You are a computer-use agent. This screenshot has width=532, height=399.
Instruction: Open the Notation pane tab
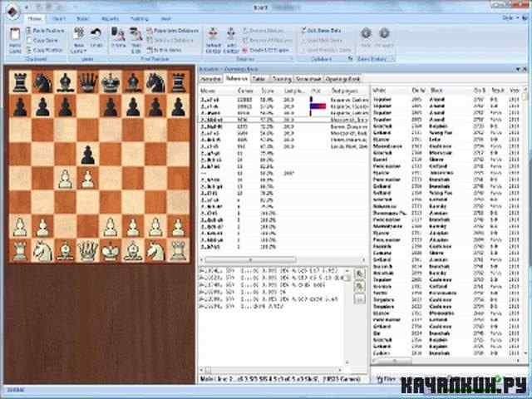pos(210,79)
